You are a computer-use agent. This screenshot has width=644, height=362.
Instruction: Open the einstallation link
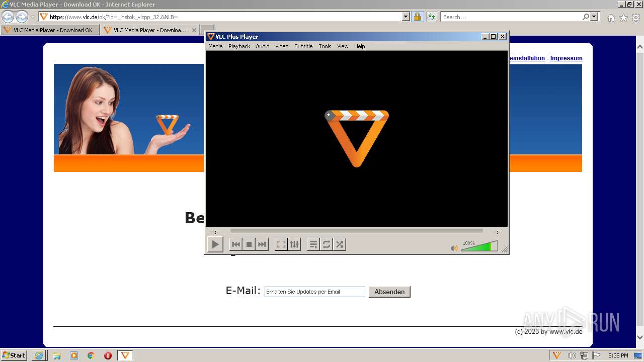527,58
